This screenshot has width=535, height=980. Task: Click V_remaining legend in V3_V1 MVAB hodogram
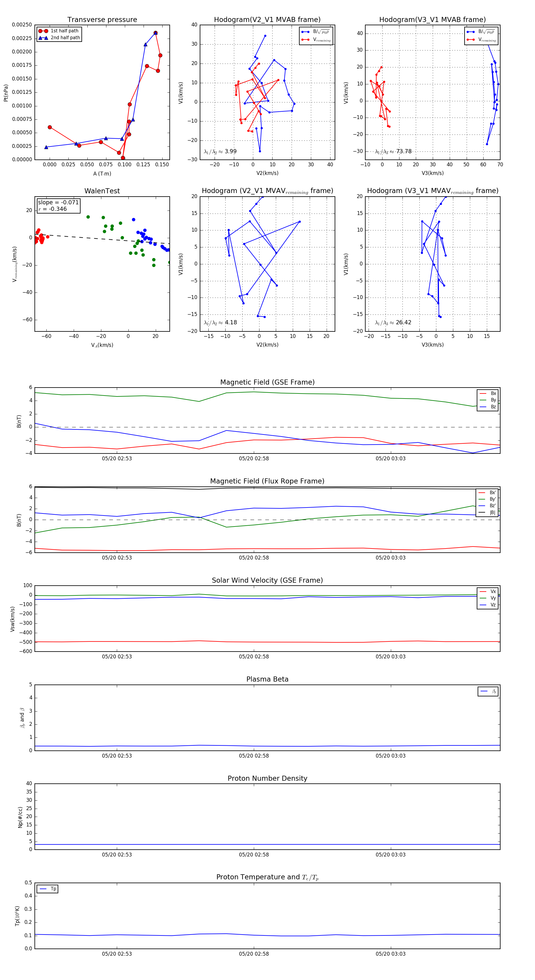[481, 39]
